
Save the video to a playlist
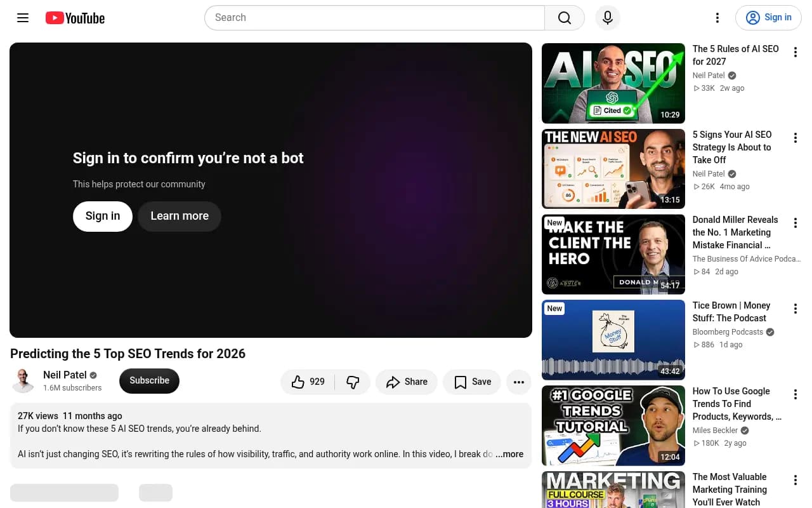click(x=472, y=382)
